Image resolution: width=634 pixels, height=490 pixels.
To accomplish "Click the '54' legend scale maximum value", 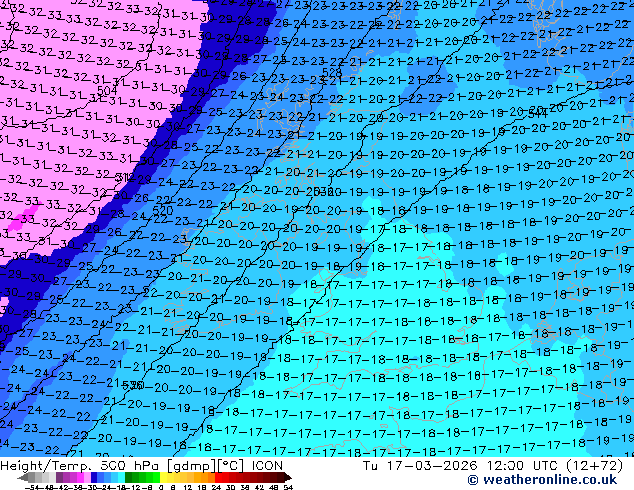I will click(287, 488).
